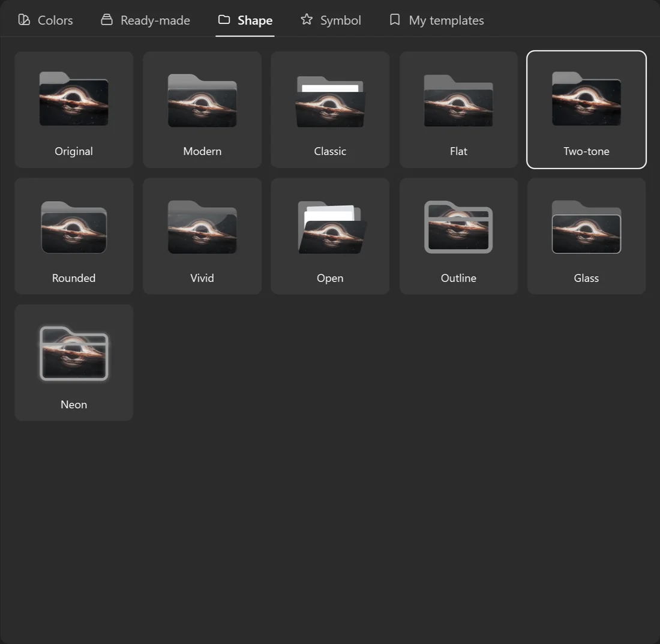This screenshot has width=660, height=644.
Task: Go to My templates tab
Action: point(436,20)
